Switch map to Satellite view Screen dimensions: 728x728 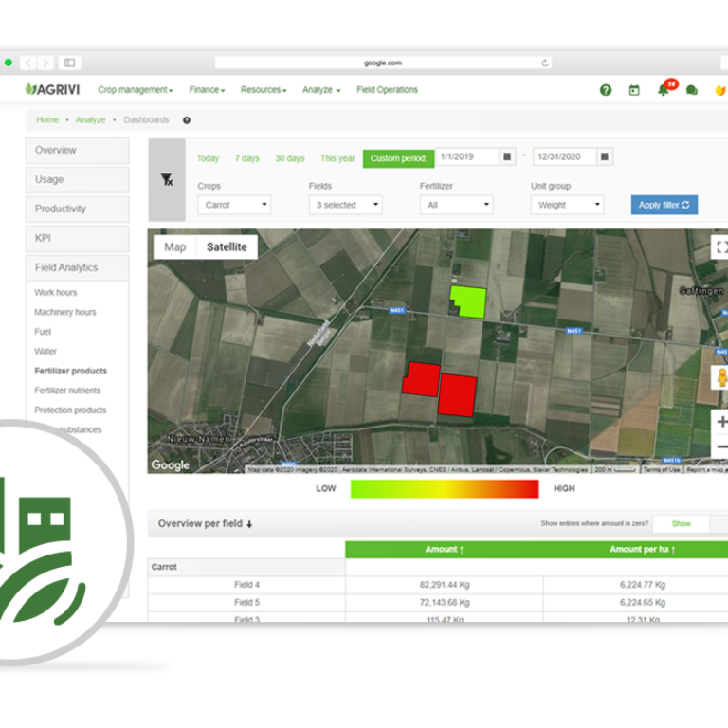(227, 247)
